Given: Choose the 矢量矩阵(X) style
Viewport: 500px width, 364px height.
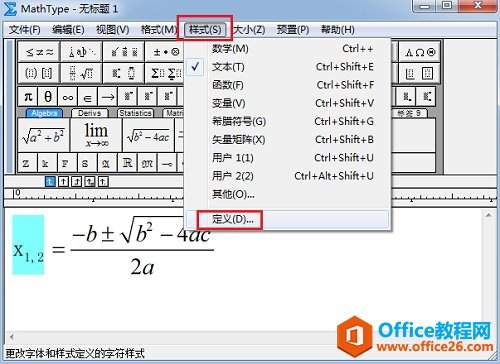Looking at the screenshot, I should 287,139.
